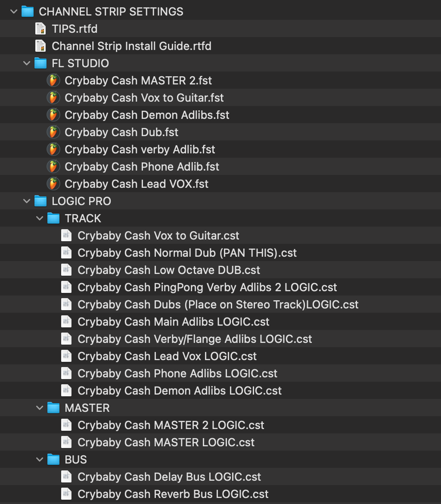The image size is (441, 504).
Task: Click the file icon beside Crybaby Cash Delay Bus LOGIC.cst
Action: pyautogui.click(x=66, y=477)
